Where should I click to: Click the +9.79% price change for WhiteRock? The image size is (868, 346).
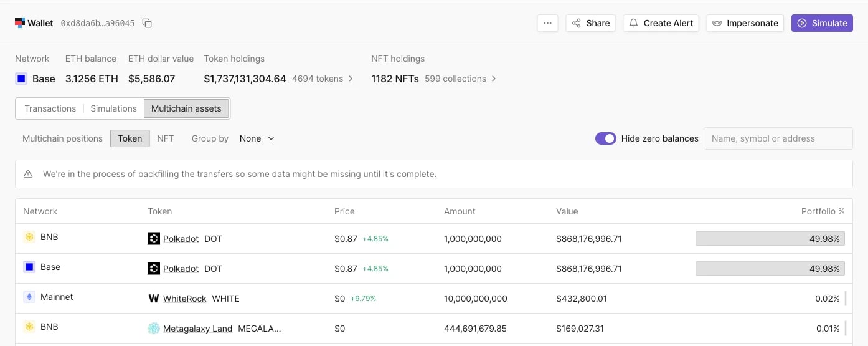363,299
